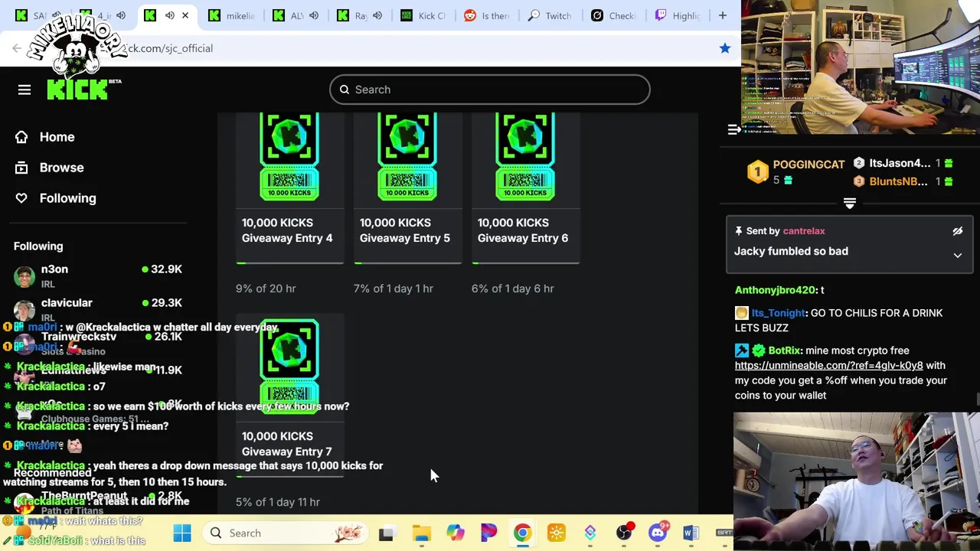The height and width of the screenshot is (551, 980).
Task: Select the Giveaway Entry 5 reward image
Action: click(x=407, y=156)
